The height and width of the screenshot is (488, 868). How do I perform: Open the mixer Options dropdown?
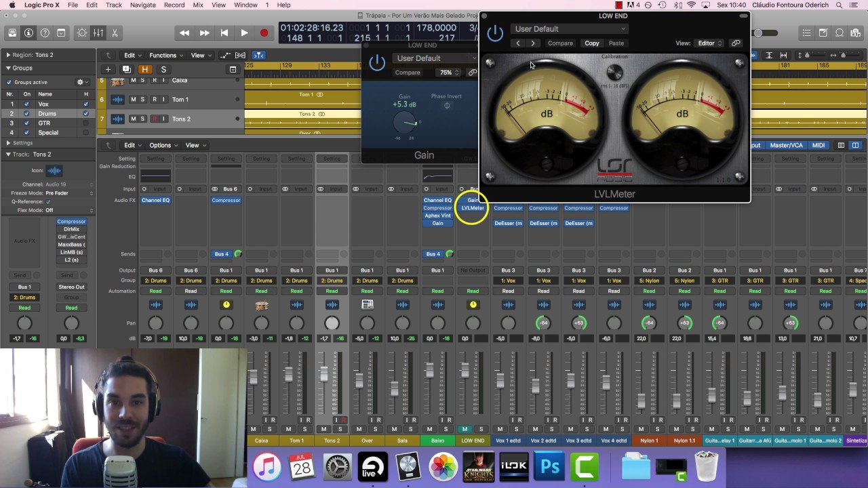pyautogui.click(x=163, y=145)
